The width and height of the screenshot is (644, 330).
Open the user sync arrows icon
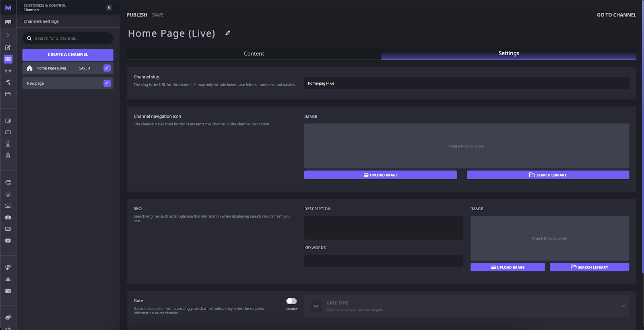8,206
